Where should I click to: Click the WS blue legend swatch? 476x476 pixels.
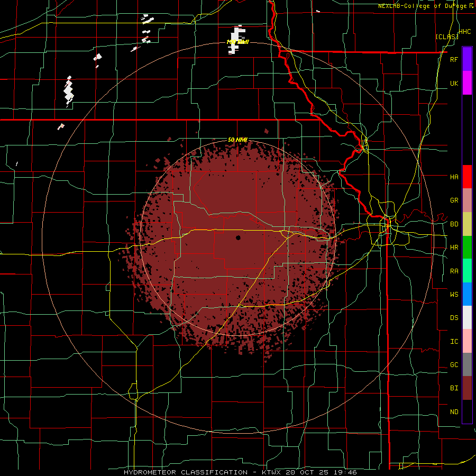click(x=467, y=294)
